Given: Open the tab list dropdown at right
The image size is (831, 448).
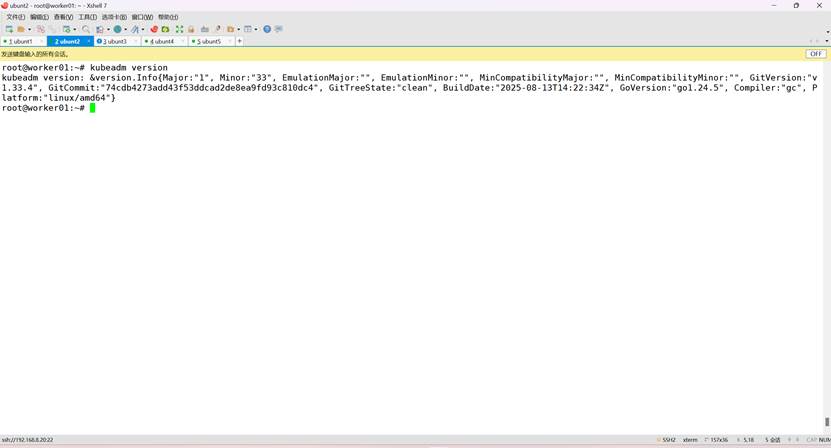Looking at the screenshot, I should tap(827, 41).
